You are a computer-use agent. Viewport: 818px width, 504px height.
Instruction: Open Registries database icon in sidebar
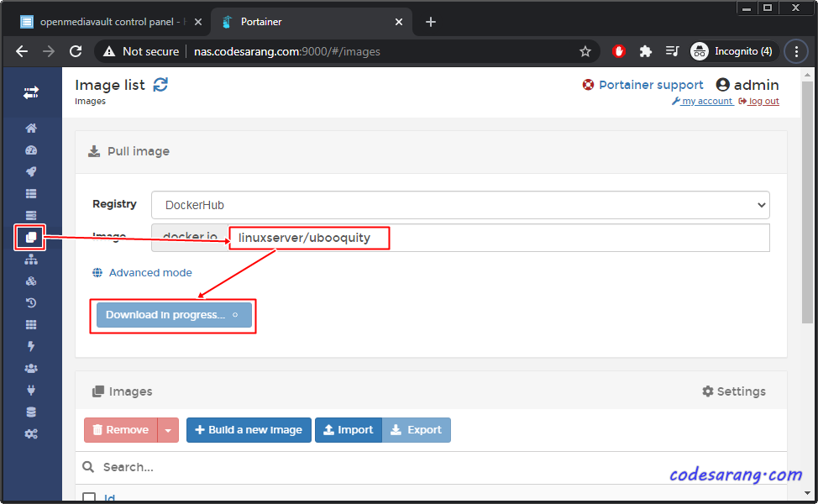click(x=31, y=412)
